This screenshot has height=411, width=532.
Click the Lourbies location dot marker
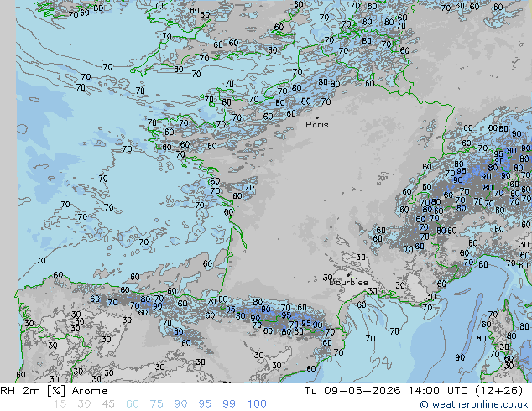[x=349, y=274]
